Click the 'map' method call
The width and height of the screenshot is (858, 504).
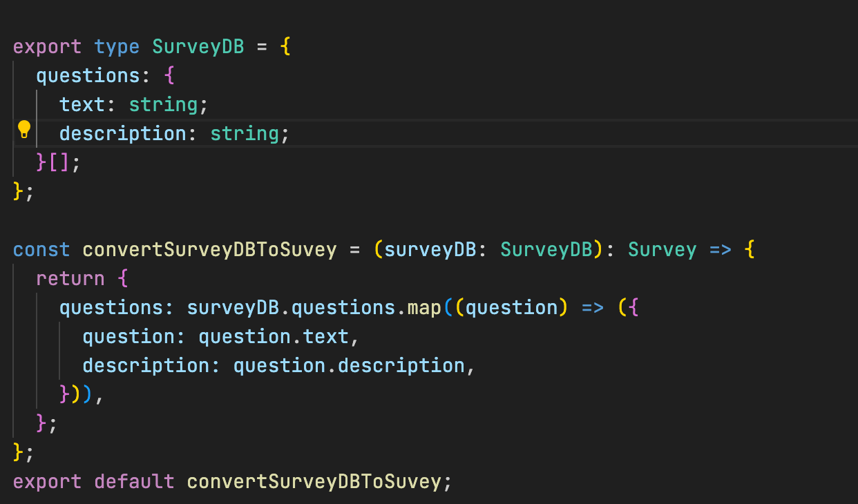(424, 307)
